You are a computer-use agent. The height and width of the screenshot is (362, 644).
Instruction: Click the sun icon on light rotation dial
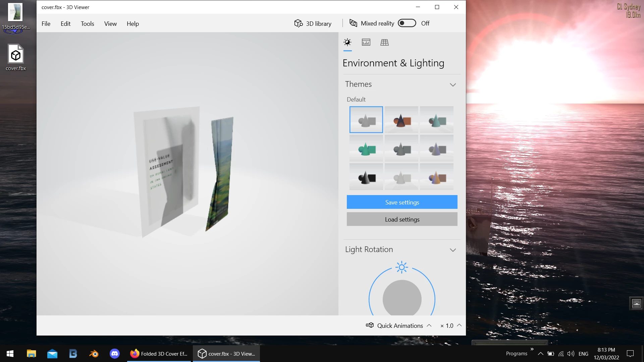[401, 267]
